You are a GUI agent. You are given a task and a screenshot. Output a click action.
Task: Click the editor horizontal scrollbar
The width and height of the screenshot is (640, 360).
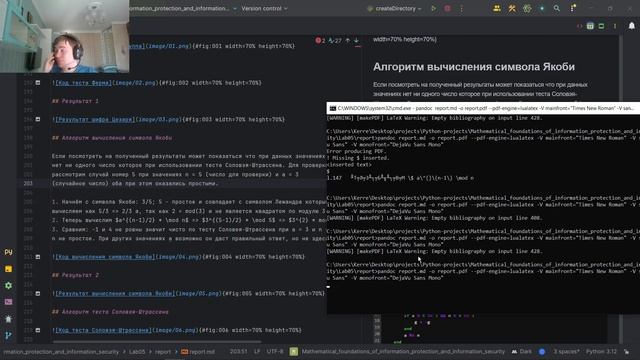[157, 342]
